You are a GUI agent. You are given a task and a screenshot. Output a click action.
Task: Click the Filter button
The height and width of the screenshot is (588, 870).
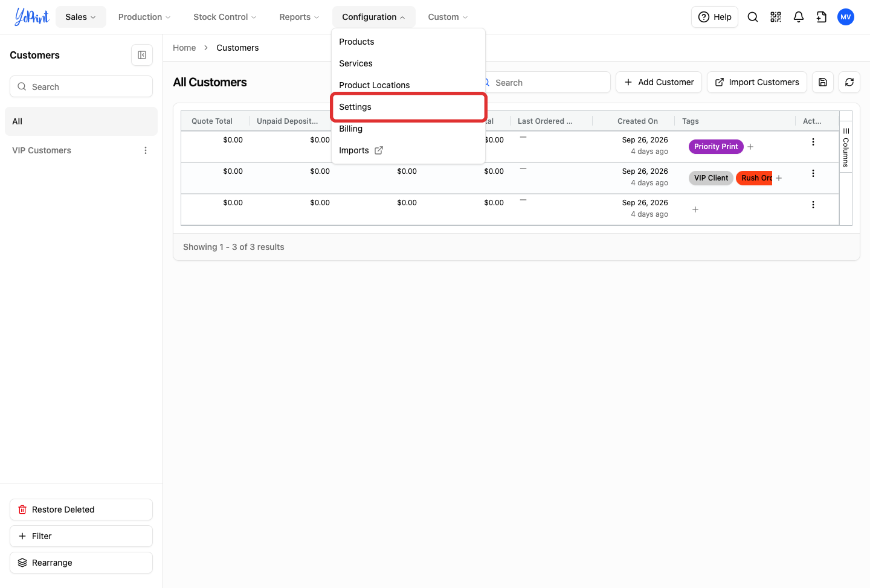81,536
